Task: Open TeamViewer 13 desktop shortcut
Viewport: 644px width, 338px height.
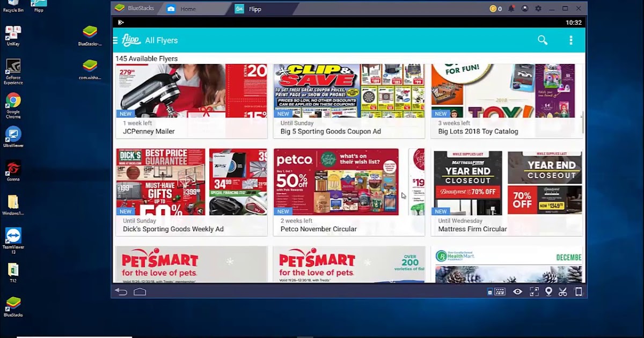Action: click(x=13, y=240)
